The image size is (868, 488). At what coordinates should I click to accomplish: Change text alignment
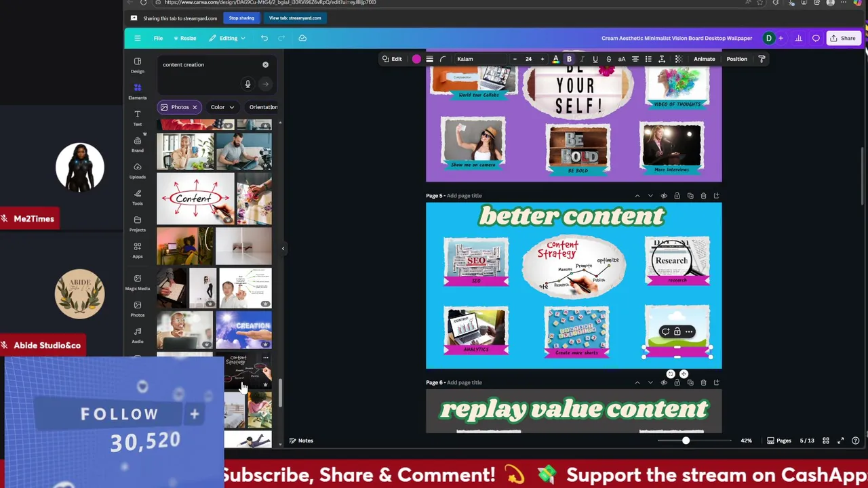point(635,59)
